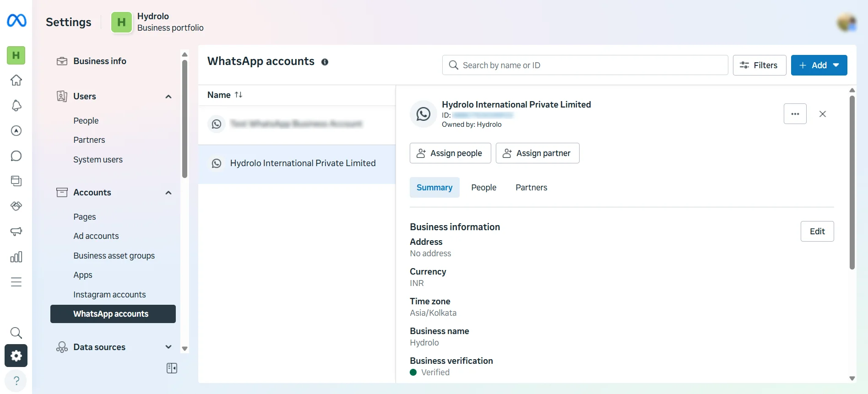This screenshot has width=868, height=394.
Task: Toggle the sidebar collapse panel icon
Action: pyautogui.click(x=172, y=368)
